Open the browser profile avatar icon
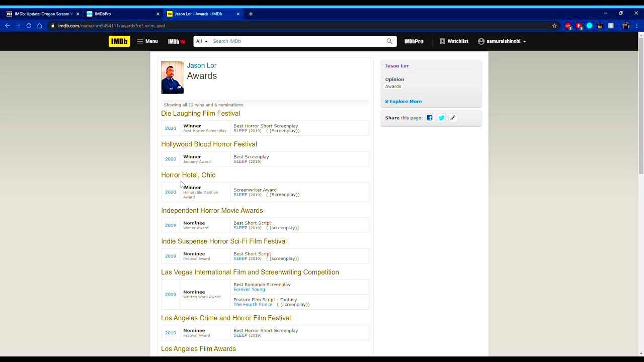This screenshot has height=362, width=644. pyautogui.click(x=626, y=26)
